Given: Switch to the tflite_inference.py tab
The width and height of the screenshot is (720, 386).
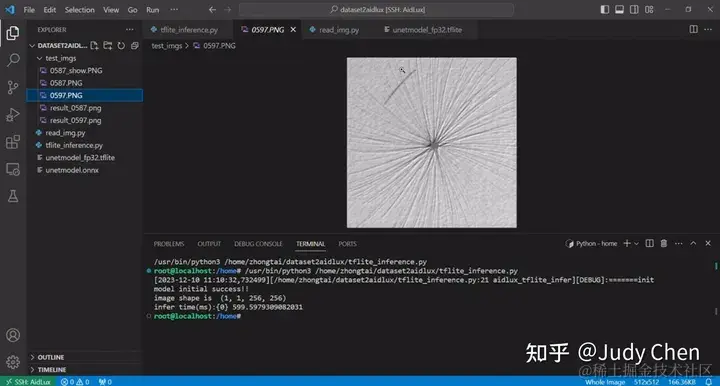Looking at the screenshot, I should 184,30.
